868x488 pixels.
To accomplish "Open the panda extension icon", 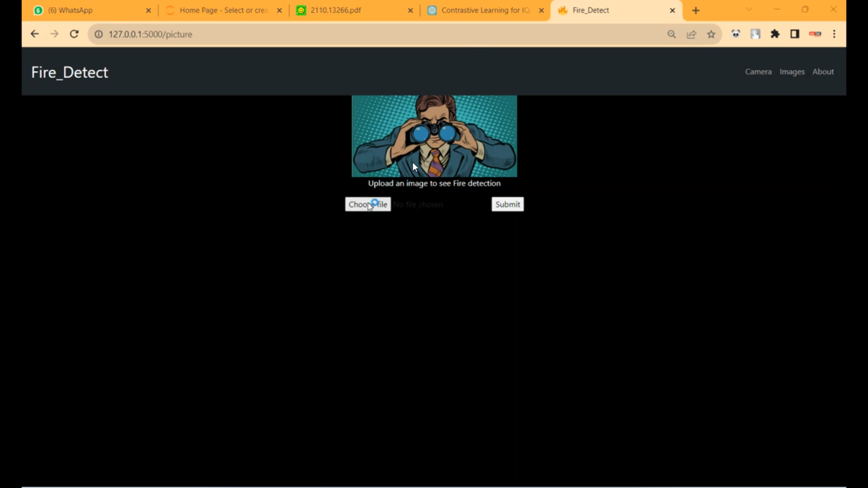I will [735, 34].
